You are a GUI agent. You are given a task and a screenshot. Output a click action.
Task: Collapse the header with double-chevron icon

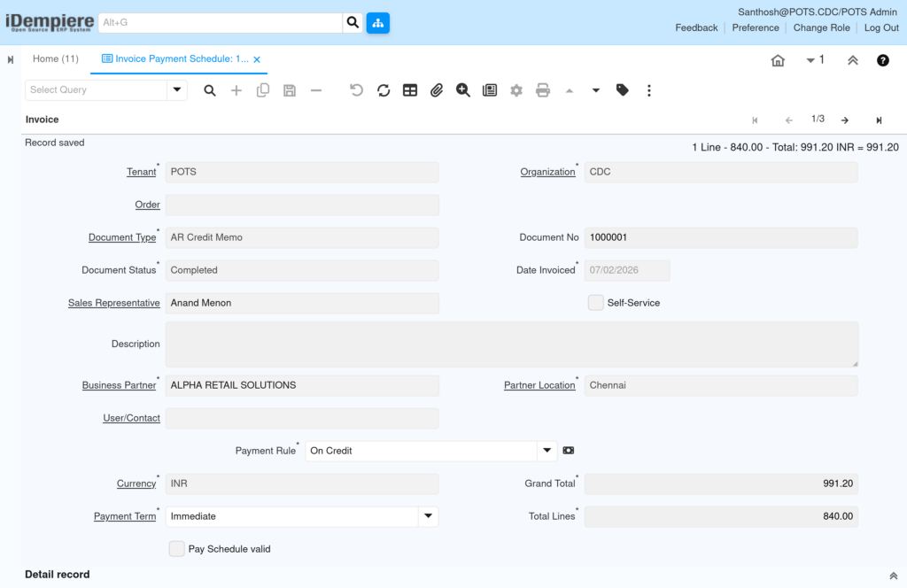click(x=853, y=60)
